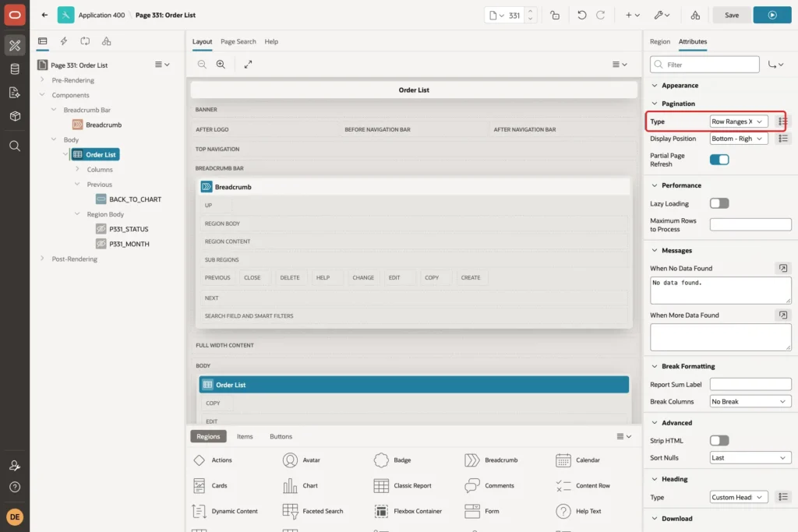Open administration user icon in sidebar
This screenshot has height=532, width=798.
coord(15,465)
